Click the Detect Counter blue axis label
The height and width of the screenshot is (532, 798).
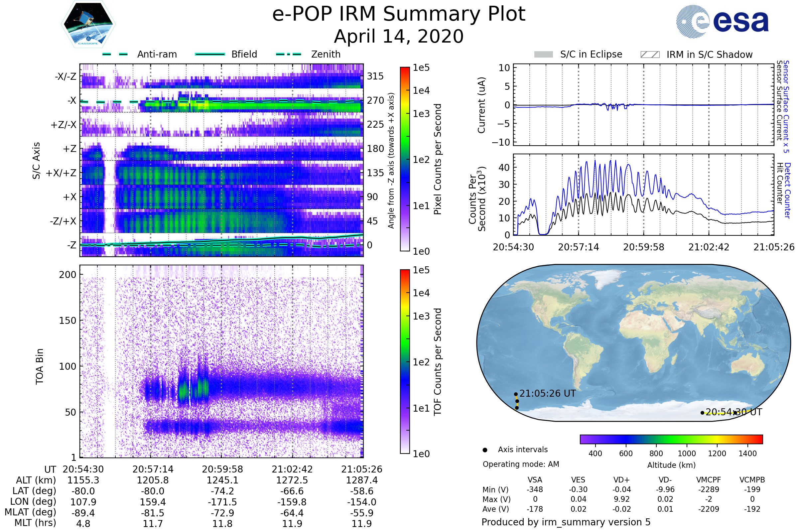(787, 190)
